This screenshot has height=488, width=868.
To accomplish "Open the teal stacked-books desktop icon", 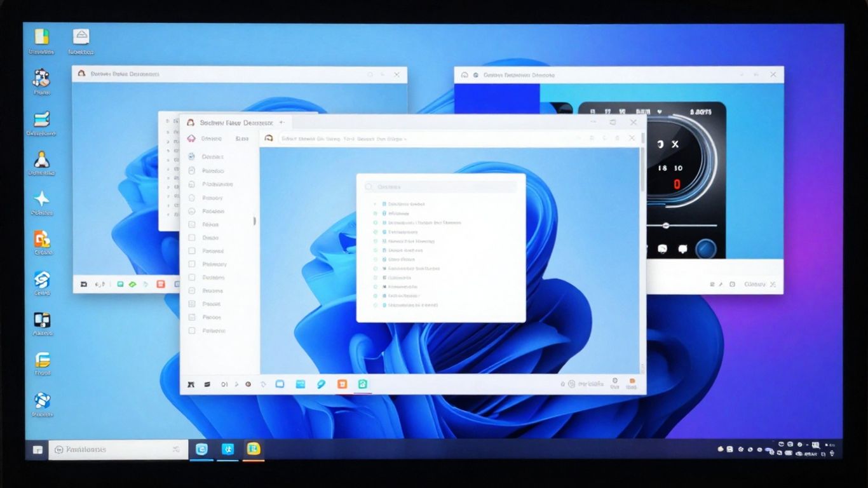I will (x=42, y=119).
